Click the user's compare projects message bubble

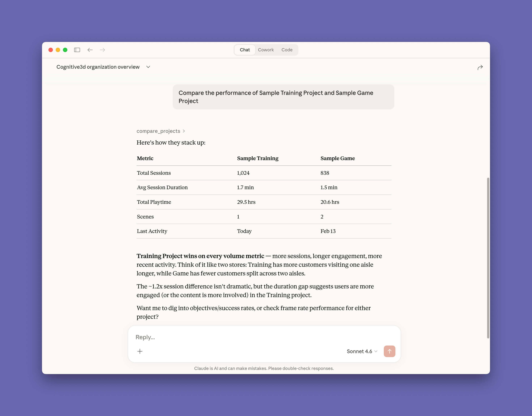pos(283,97)
